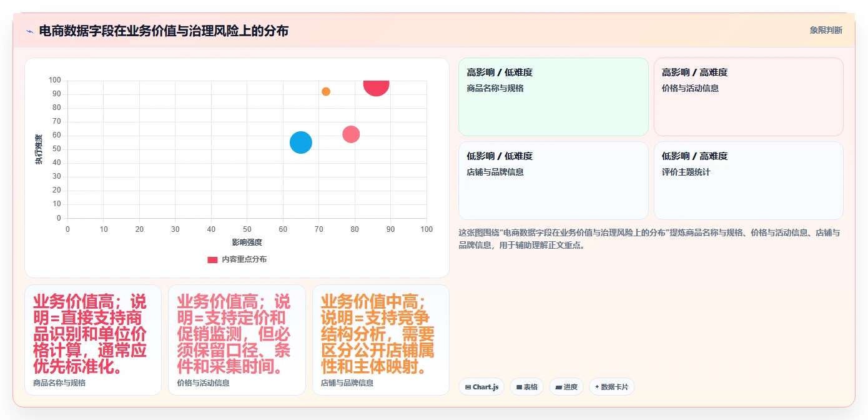Select the 低影响 / 高难度 quadrant card
The height and width of the screenshot is (420, 868).
point(749,181)
